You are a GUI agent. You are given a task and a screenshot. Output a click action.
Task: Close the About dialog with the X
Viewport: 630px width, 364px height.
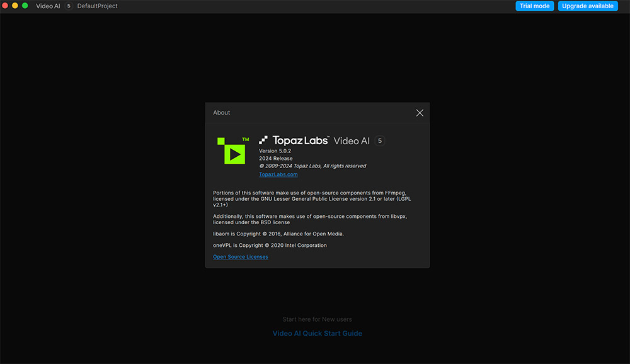point(420,113)
